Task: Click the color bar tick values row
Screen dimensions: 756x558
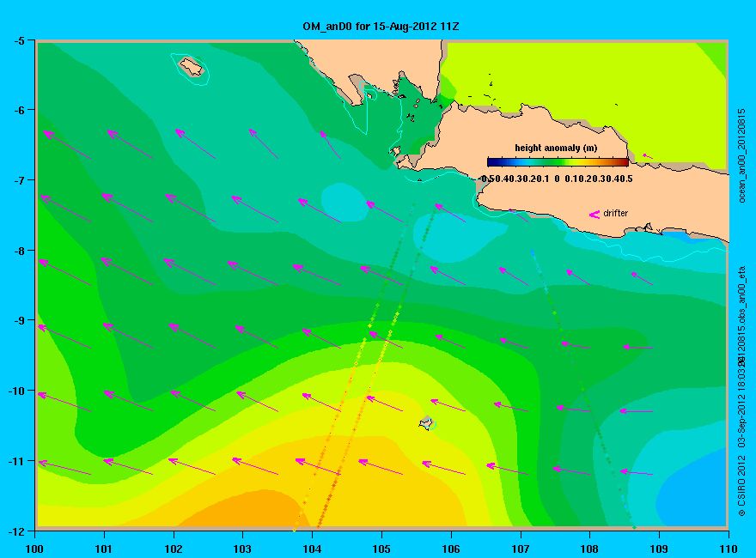Action: coord(557,179)
